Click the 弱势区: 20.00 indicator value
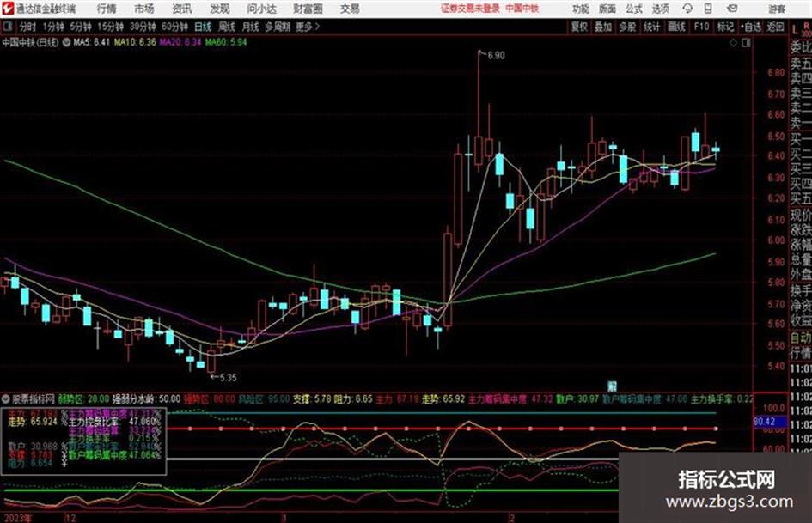The height and width of the screenshot is (523, 812). (83, 399)
